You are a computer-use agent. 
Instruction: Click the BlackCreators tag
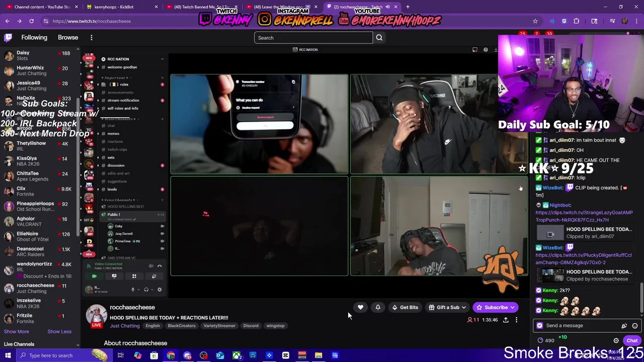pos(182,326)
